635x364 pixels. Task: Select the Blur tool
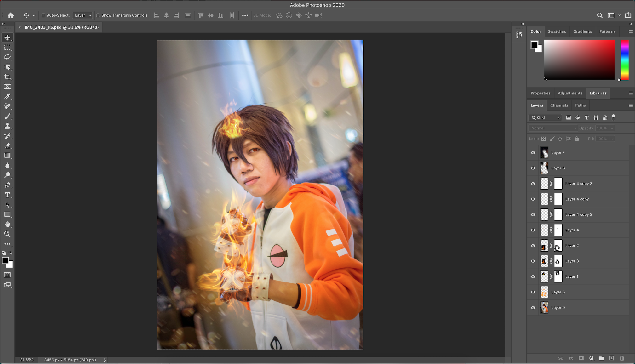coord(8,165)
